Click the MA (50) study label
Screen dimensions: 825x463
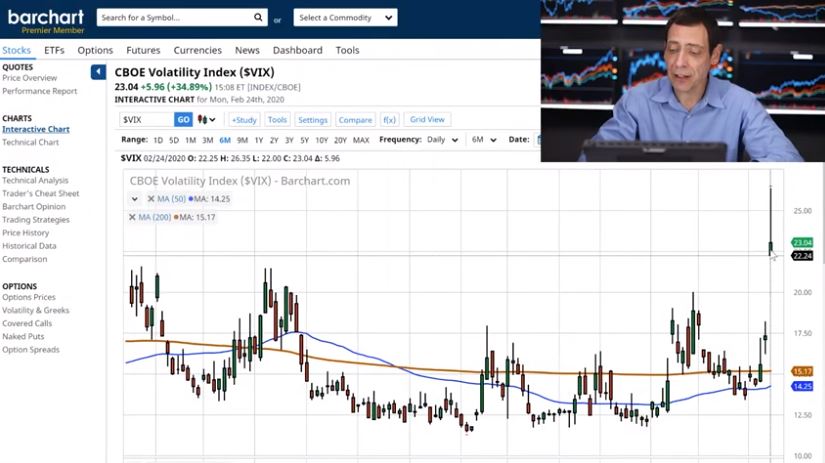[x=172, y=199]
